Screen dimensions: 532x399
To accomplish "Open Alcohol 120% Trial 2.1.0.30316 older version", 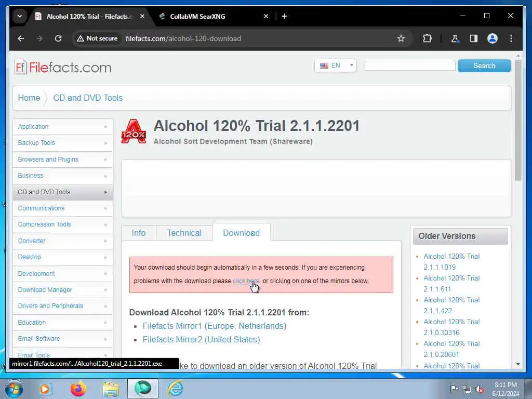I will point(451,327).
